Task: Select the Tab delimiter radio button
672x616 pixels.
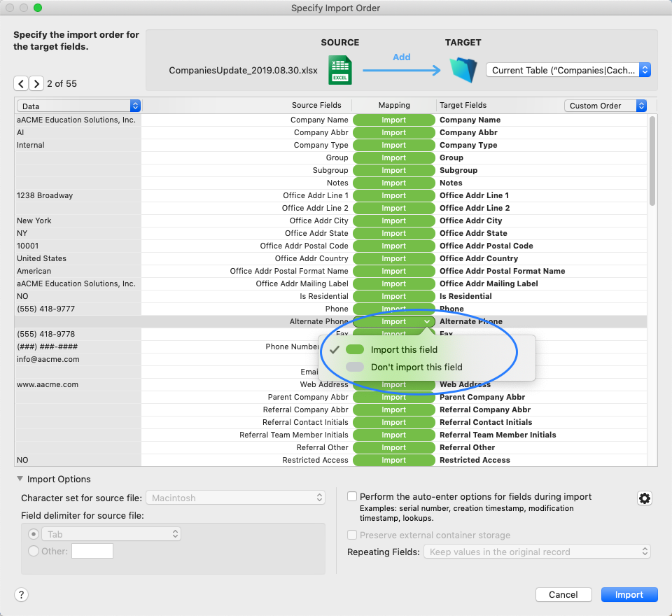Action: [x=34, y=534]
